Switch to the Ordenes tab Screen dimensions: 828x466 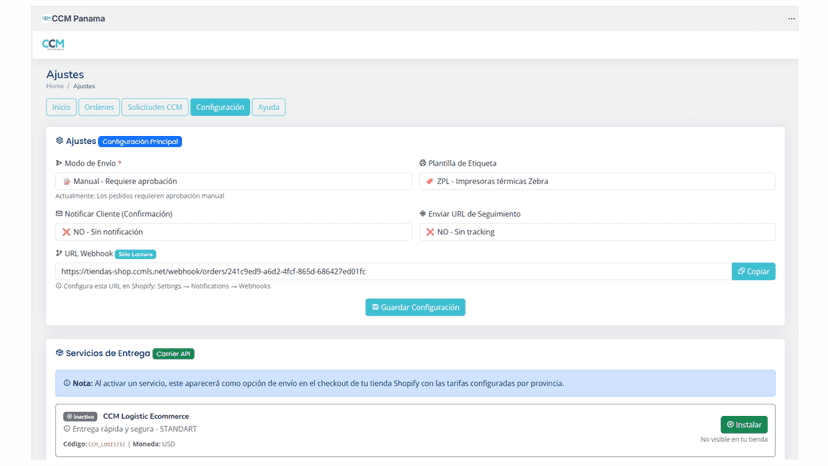99,107
